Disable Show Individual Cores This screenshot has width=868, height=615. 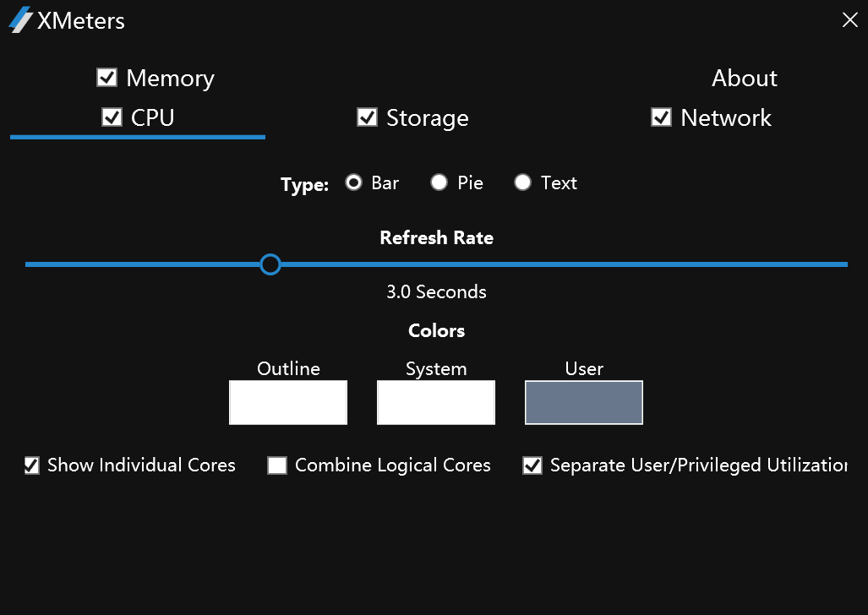[32, 465]
